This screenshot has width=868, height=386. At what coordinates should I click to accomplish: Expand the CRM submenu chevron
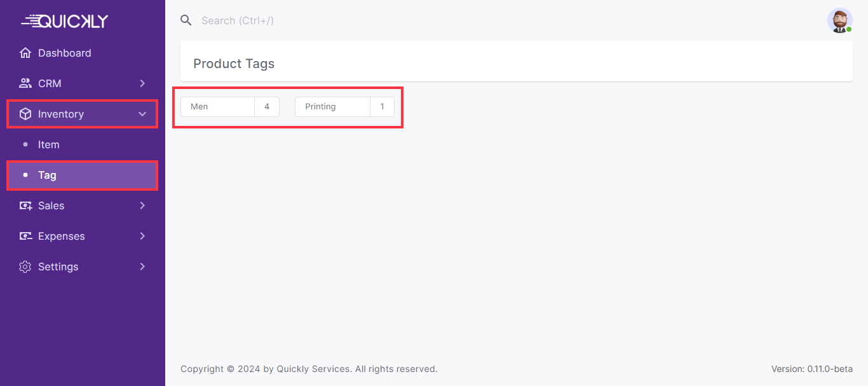click(x=142, y=83)
